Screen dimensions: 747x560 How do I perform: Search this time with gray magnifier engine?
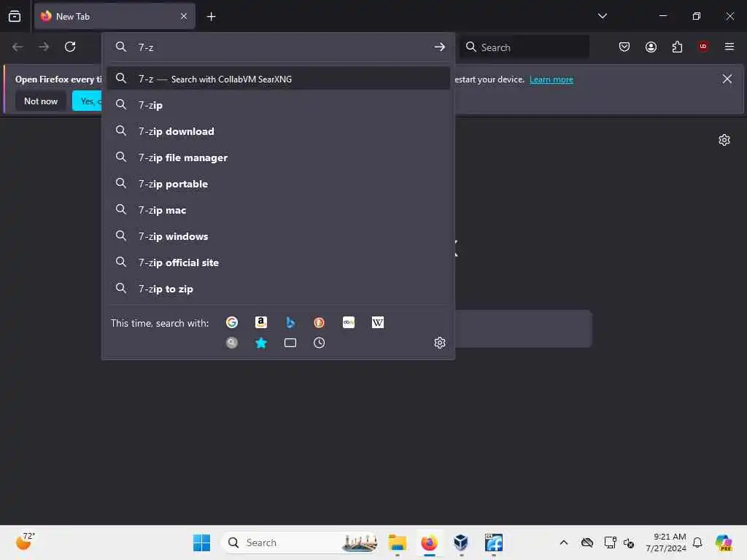[232, 343]
